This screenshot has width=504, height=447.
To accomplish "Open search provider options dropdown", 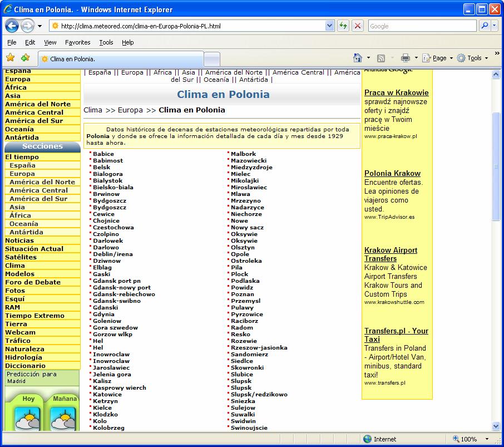I will [495, 26].
